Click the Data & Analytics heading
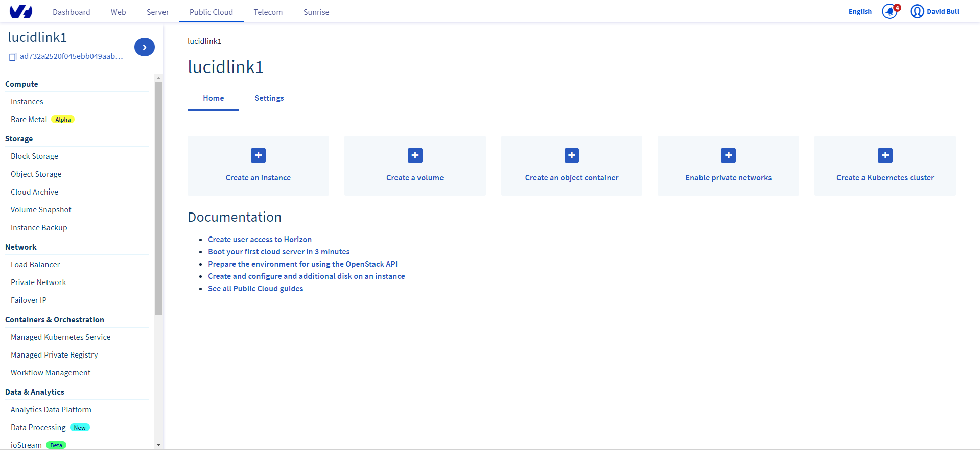The height and width of the screenshot is (450, 980). (x=35, y=392)
